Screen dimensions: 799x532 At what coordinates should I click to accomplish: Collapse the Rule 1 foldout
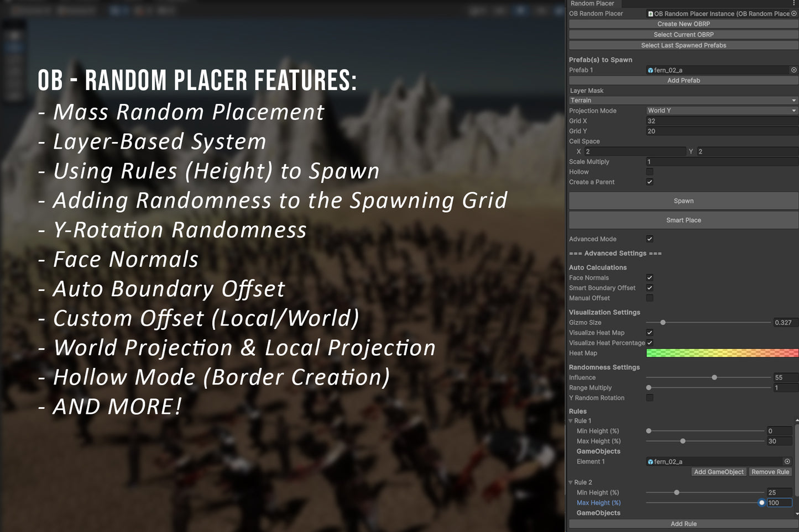coord(571,421)
